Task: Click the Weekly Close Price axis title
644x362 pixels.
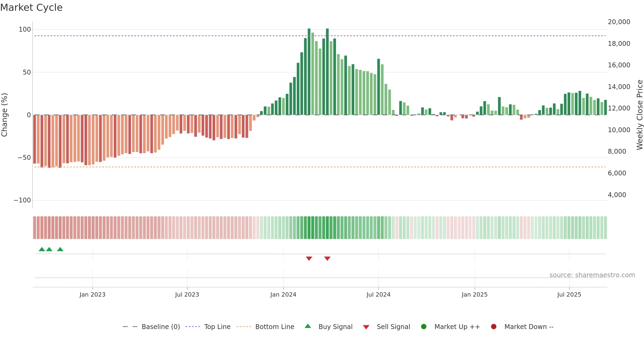Action: tap(640, 115)
